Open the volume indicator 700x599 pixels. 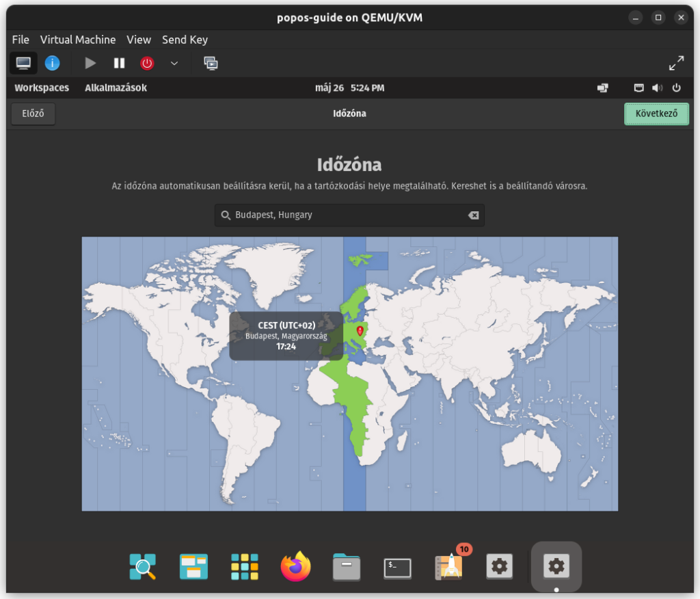coord(657,88)
